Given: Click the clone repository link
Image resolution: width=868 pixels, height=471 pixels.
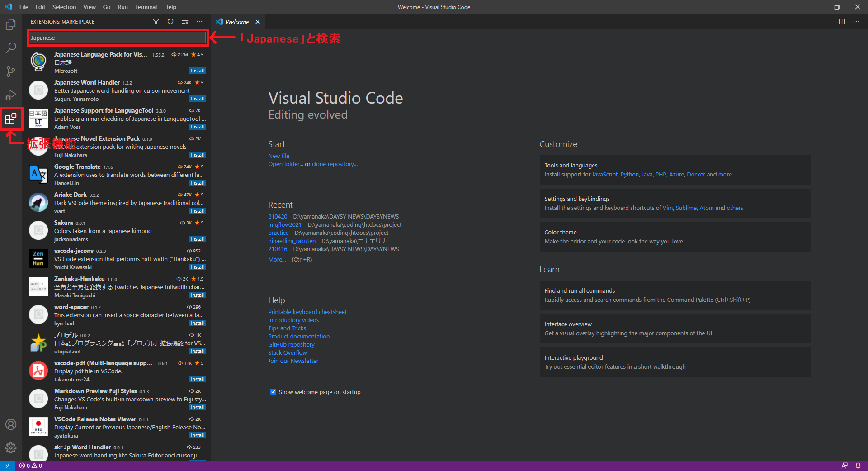Looking at the screenshot, I should click(335, 164).
